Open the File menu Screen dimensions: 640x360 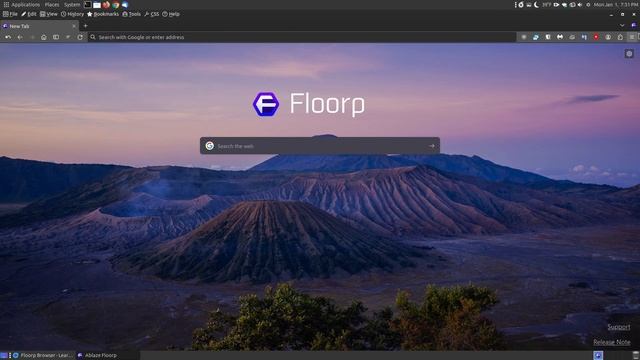(x=10, y=14)
